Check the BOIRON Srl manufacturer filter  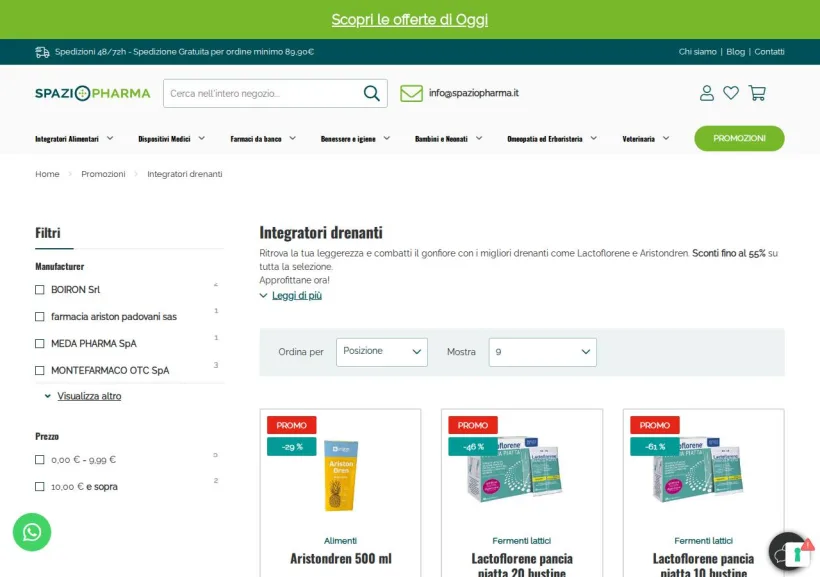coord(40,290)
